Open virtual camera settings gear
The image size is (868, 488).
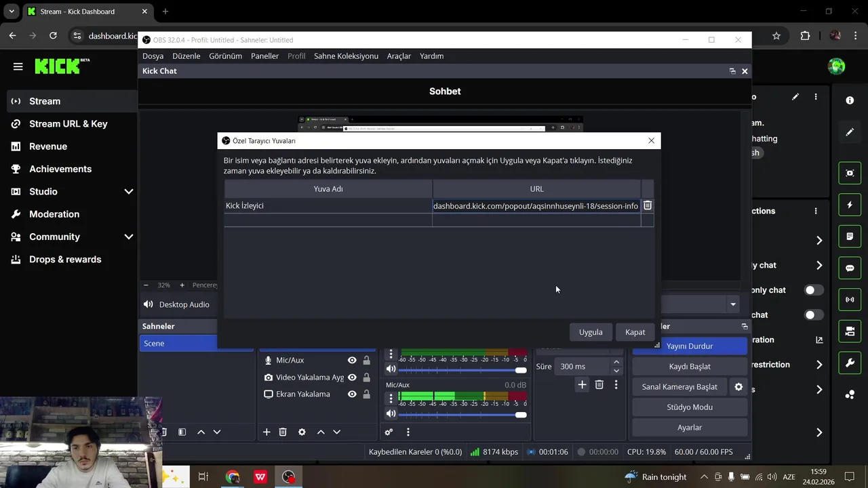point(738,386)
